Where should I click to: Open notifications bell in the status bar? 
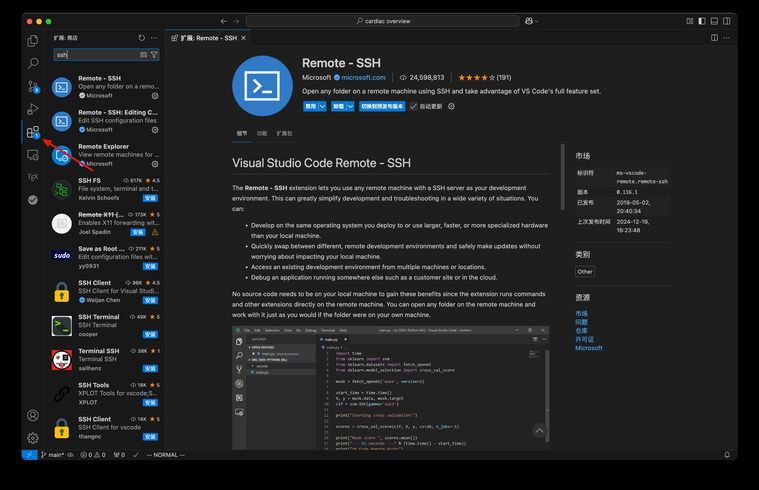[x=727, y=455]
